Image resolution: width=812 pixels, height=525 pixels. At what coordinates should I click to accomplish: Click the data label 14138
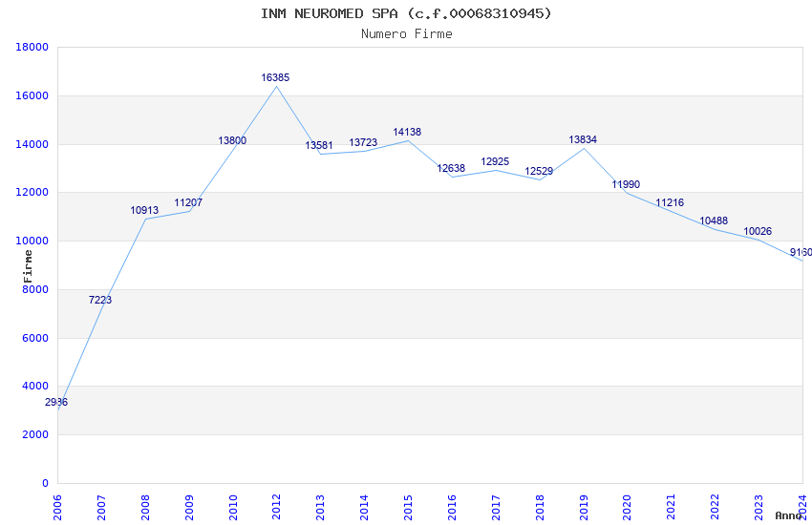[407, 132]
